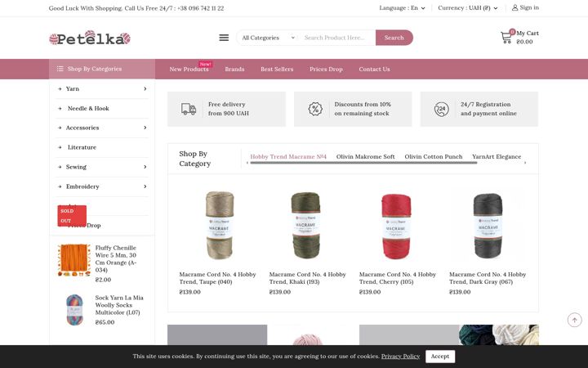Viewport: 588px width, 368px height.
Task: Expand the Sewing submenu chevron
Action: pyautogui.click(x=145, y=167)
